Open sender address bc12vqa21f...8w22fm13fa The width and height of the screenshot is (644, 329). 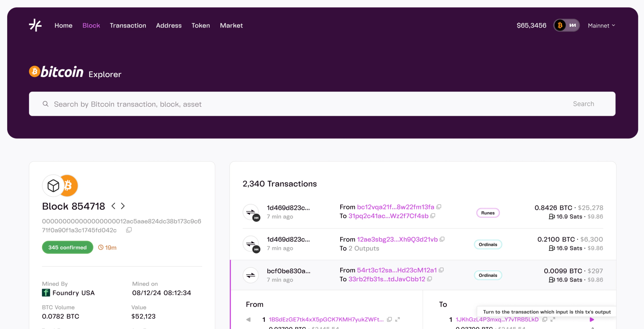click(x=396, y=207)
